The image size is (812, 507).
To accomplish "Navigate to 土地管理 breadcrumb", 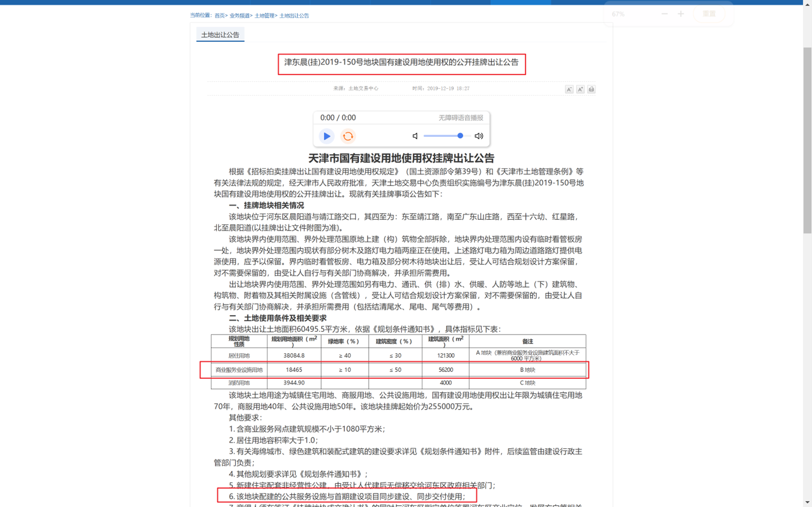I will click(x=264, y=16).
